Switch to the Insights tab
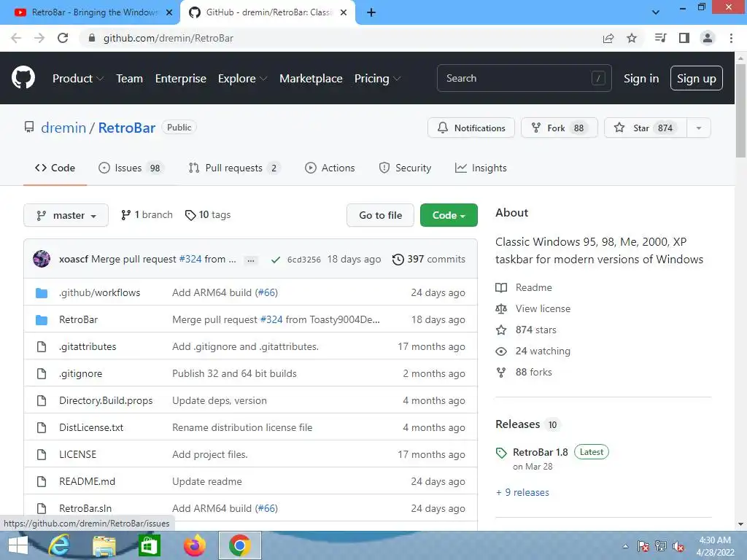 [481, 168]
